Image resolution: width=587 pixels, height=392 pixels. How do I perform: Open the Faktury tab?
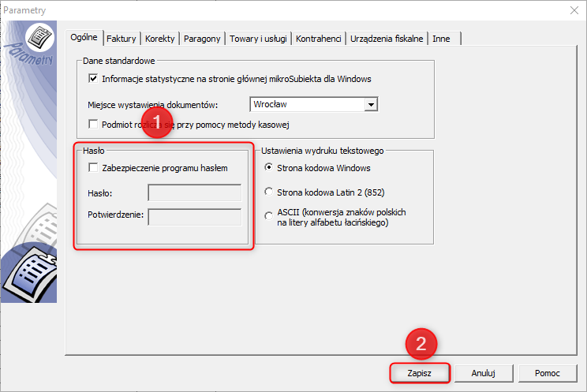point(122,39)
